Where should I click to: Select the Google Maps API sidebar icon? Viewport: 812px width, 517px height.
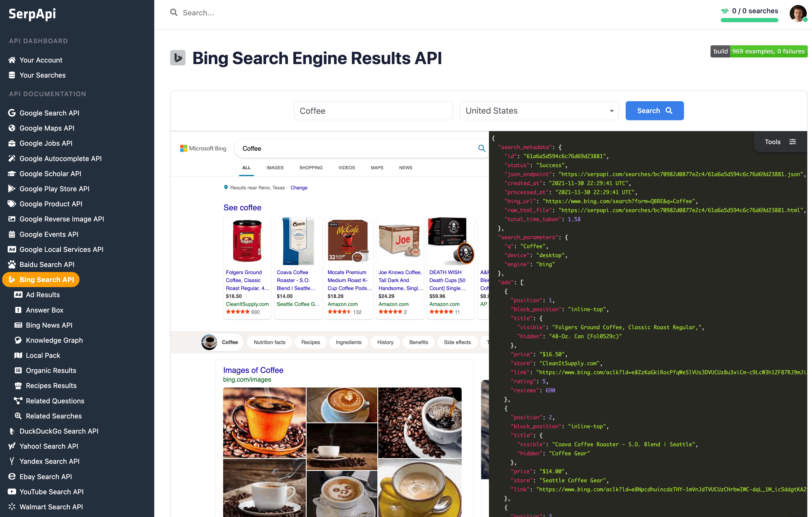tap(12, 128)
